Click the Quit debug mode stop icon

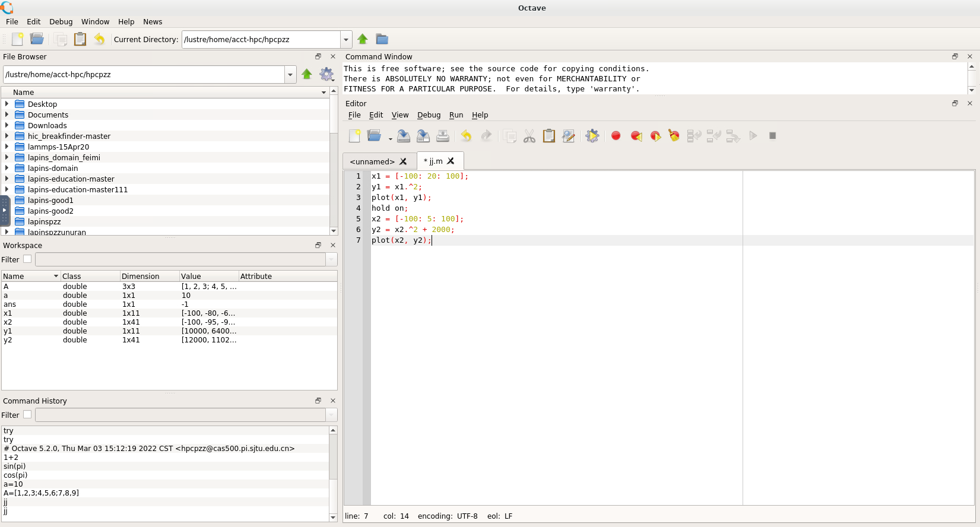click(x=772, y=136)
